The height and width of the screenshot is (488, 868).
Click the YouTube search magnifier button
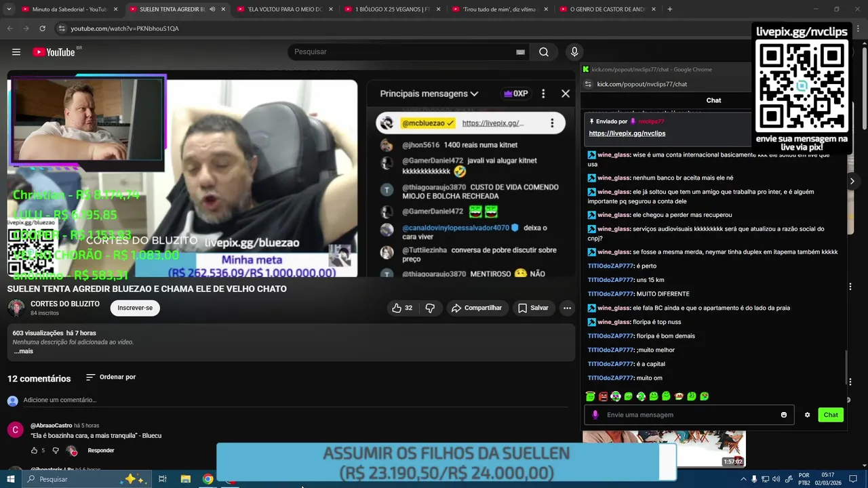pos(544,52)
